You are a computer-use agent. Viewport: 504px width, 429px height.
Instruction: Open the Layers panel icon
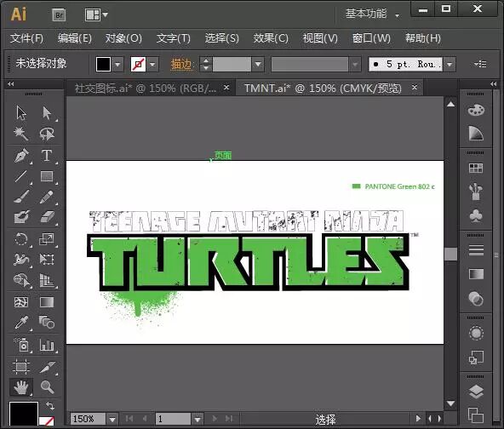[x=476, y=392]
